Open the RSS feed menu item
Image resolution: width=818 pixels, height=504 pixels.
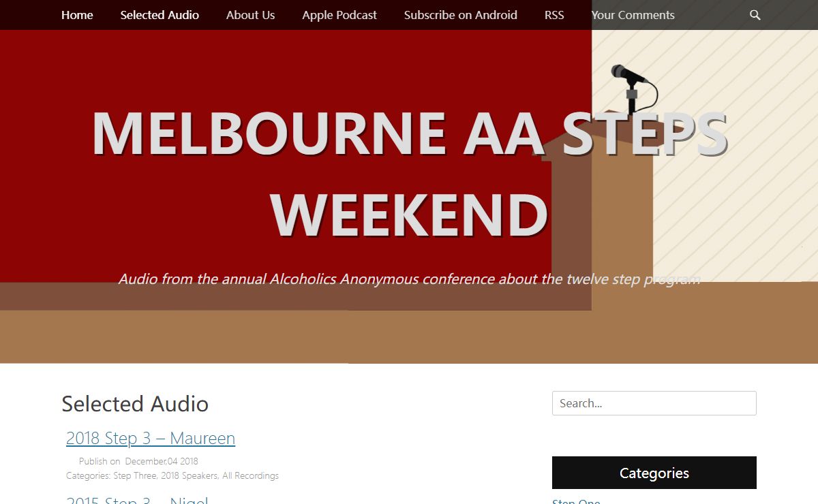(x=554, y=15)
